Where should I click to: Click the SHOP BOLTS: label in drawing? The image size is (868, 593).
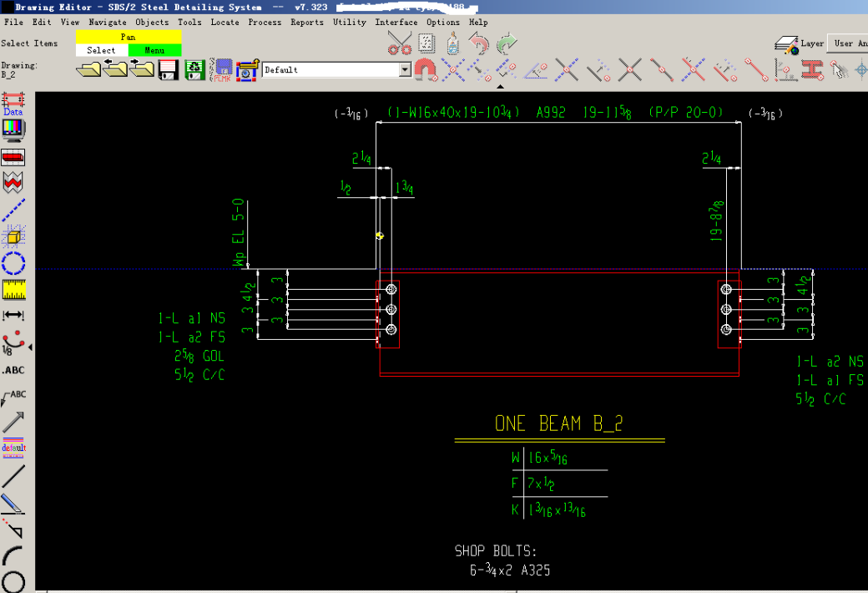(x=496, y=551)
